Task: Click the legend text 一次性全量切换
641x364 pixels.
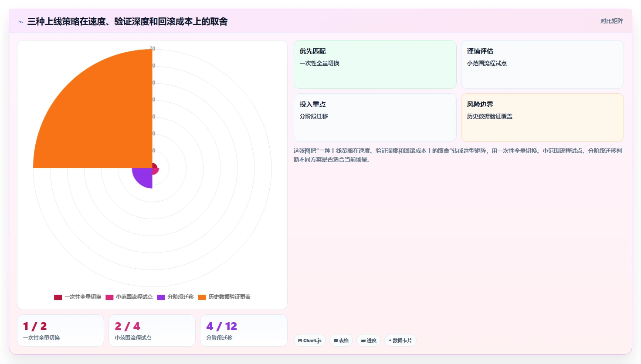Action: click(83, 297)
